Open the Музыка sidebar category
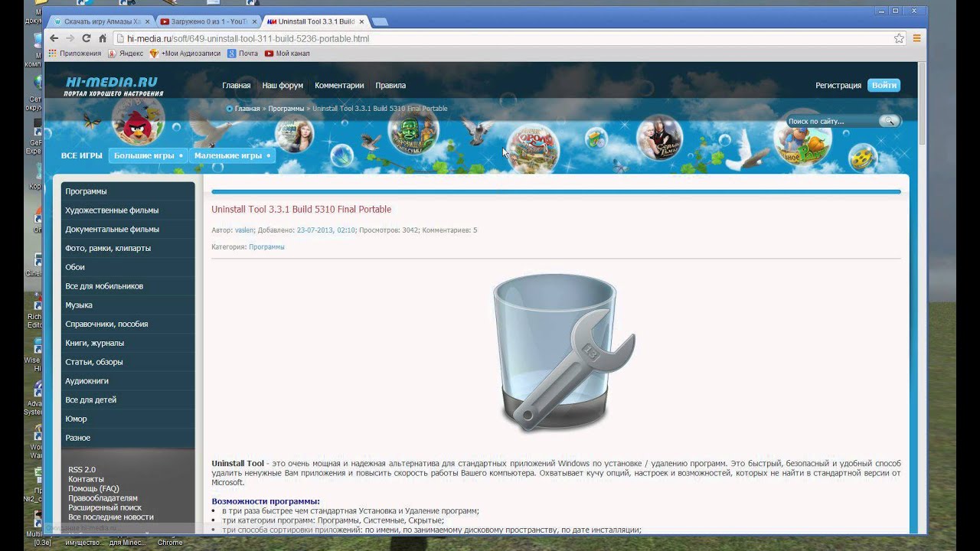The height and width of the screenshot is (551, 980). click(128, 305)
